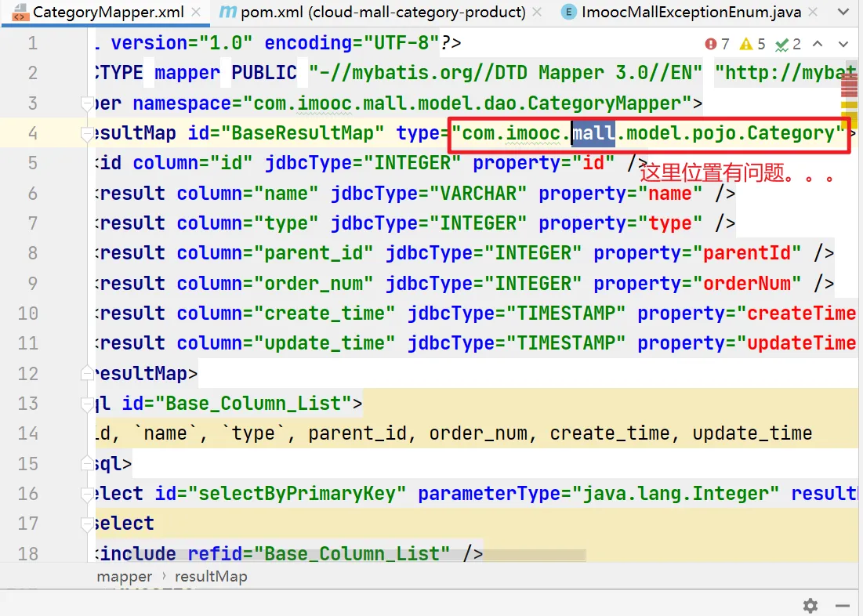Image resolution: width=863 pixels, height=616 pixels.
Task: Click line number 16 in the gutter
Action: (x=27, y=494)
